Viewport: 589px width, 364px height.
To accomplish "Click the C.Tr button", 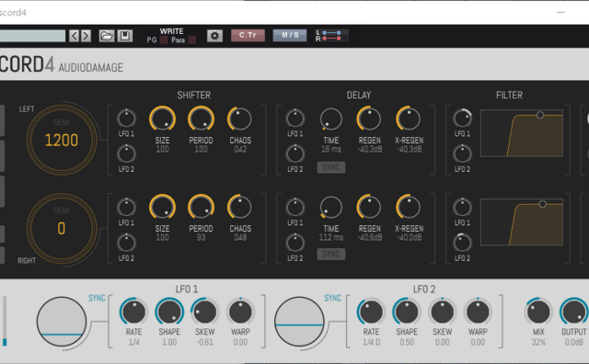I will (248, 35).
